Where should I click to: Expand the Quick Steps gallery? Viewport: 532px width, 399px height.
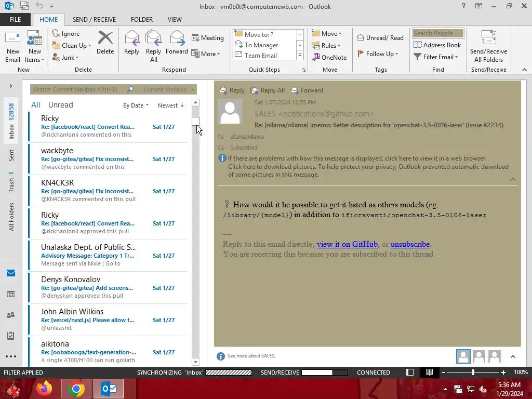[300, 55]
